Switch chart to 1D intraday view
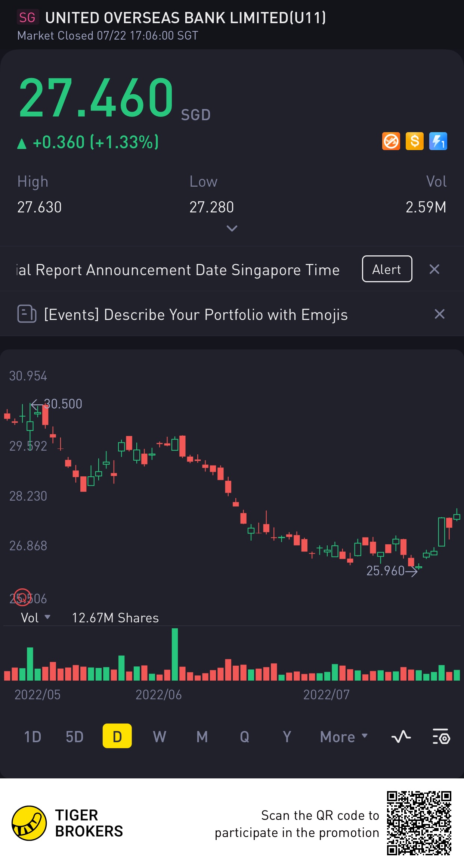 point(33,737)
